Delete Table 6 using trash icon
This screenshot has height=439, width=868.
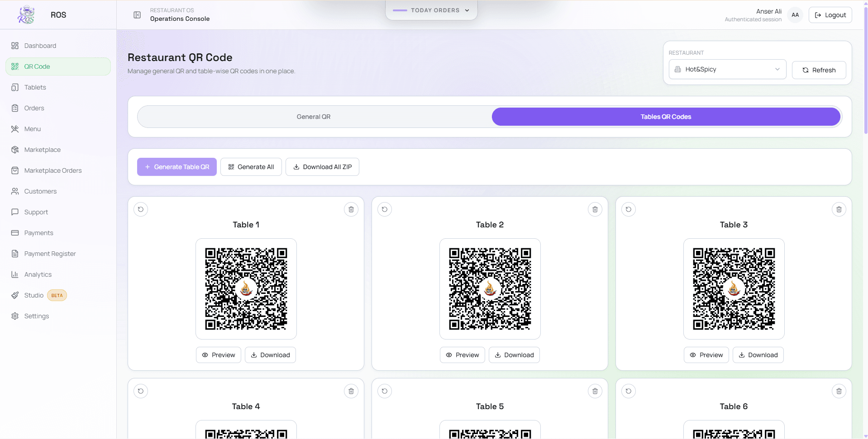tap(839, 391)
